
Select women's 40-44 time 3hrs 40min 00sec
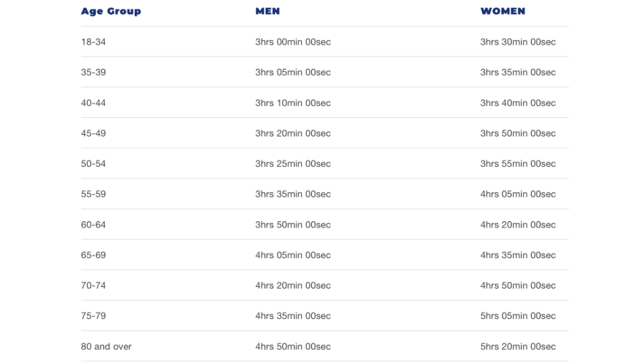[518, 103]
